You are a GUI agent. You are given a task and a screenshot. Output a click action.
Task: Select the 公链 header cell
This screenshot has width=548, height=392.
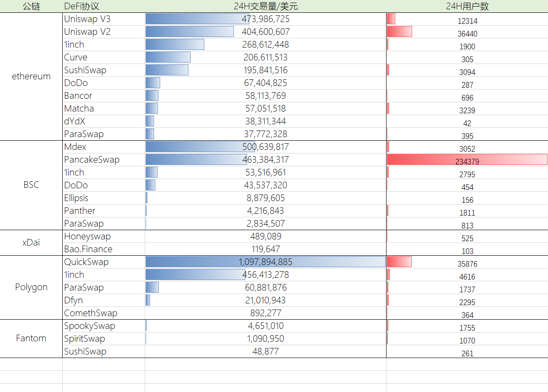pos(31,6)
